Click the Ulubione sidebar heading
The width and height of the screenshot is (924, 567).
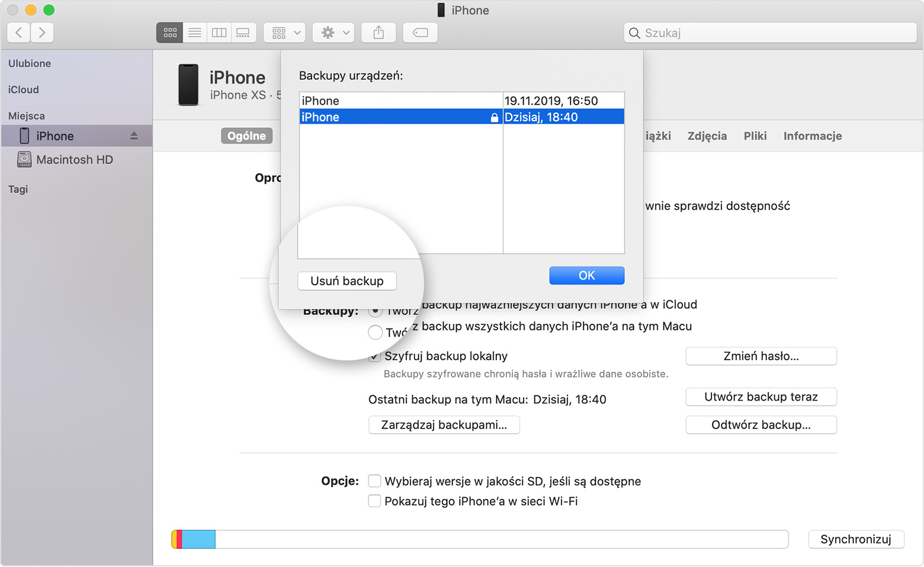click(30, 63)
